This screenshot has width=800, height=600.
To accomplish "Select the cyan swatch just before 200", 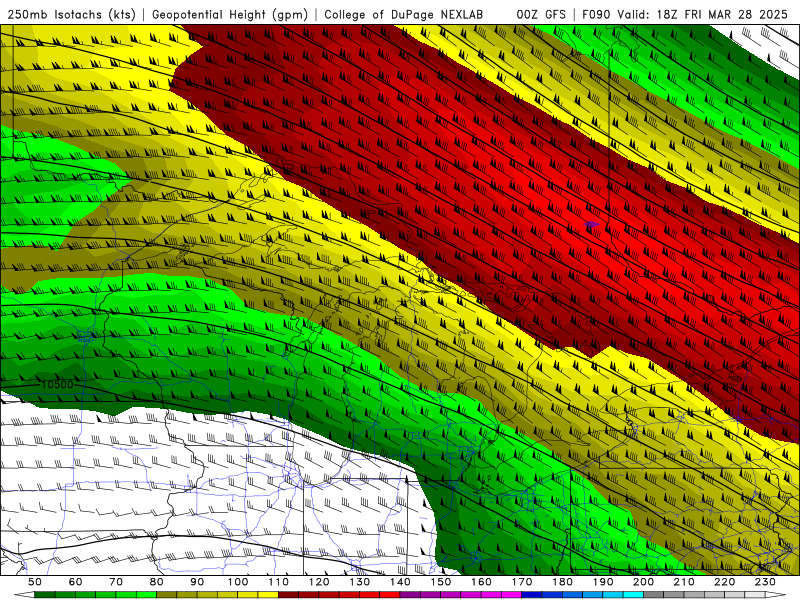I will tap(633, 595).
